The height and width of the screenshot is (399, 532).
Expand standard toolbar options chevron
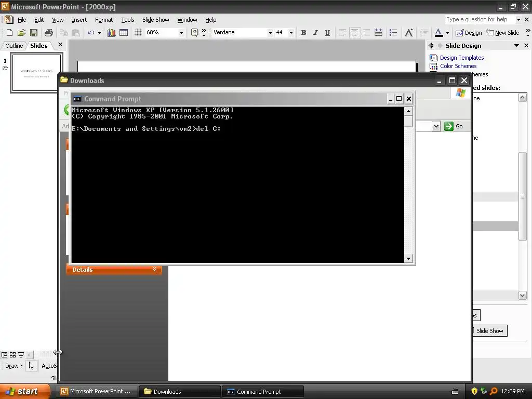click(x=204, y=33)
